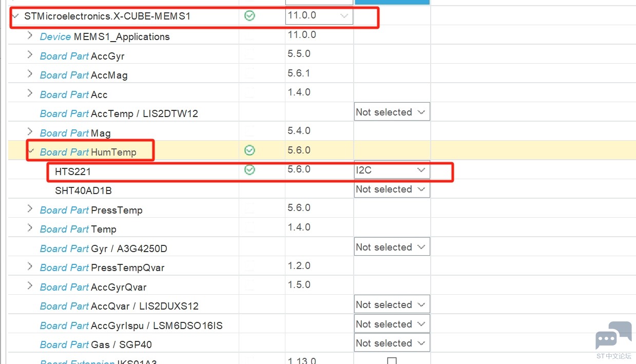
Task: Click version 1.5.0 in AccGyrQvar row
Action: (299, 285)
